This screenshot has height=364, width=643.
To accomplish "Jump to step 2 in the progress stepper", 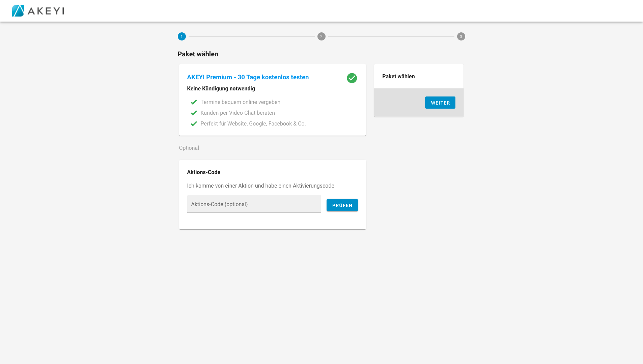I will click(321, 36).
